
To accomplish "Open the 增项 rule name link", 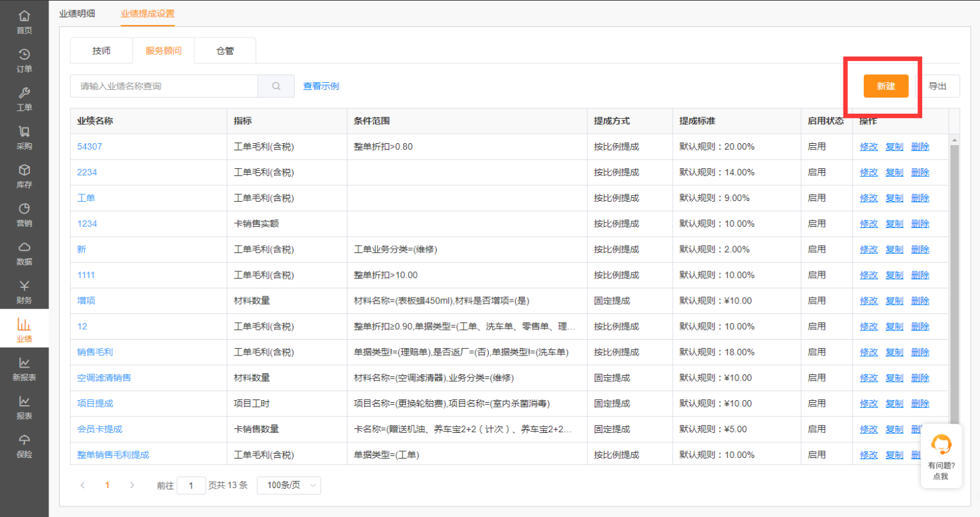I will click(86, 300).
